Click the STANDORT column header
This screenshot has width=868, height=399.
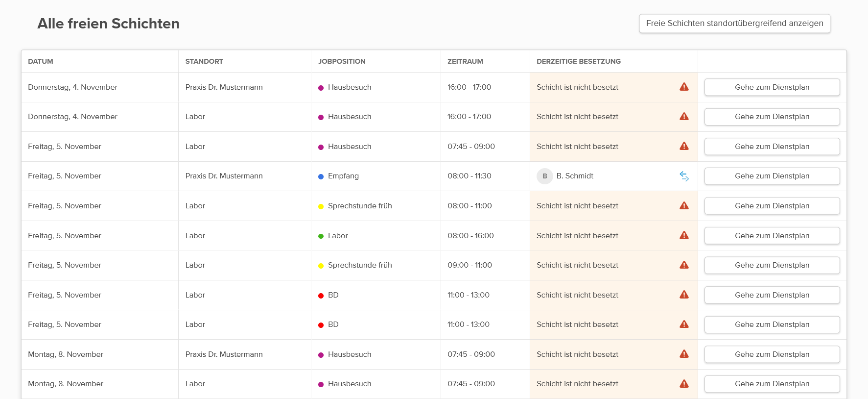(x=204, y=61)
